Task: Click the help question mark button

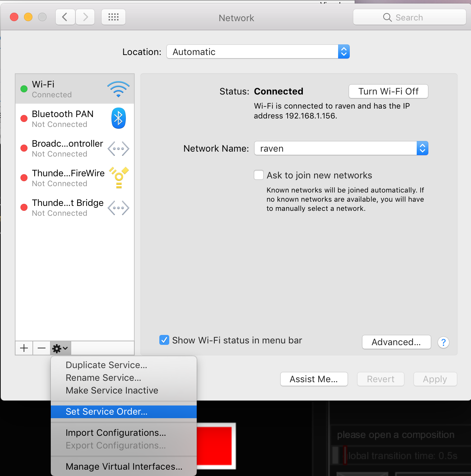Action: [x=443, y=342]
